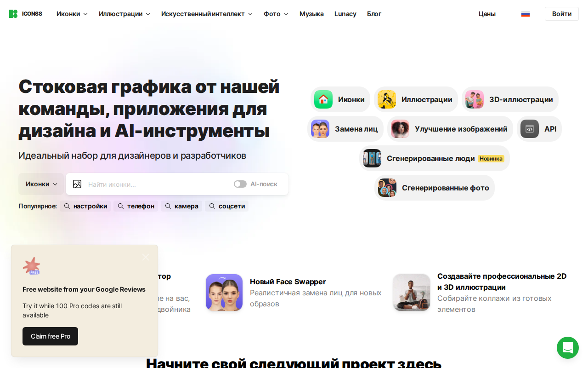Click the yellow Иллюстрации category icon

[387, 99]
